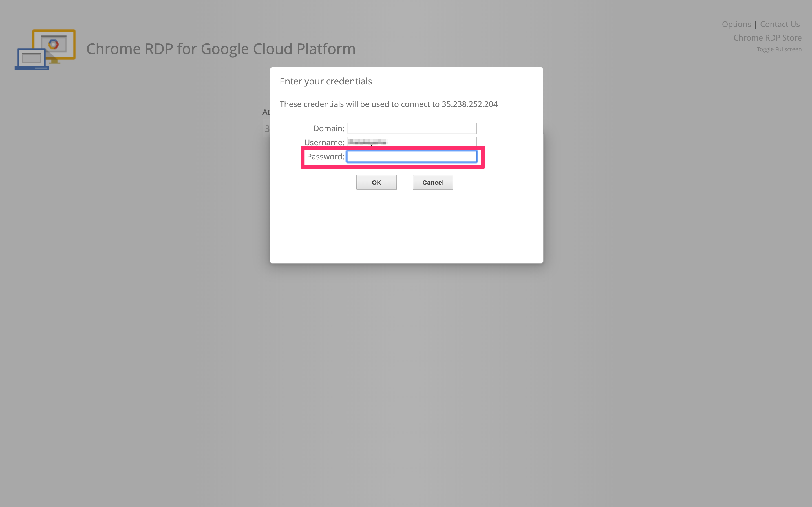This screenshot has width=812, height=507.
Task: Click the 'Enter your credentials' dialog title
Action: coord(325,81)
